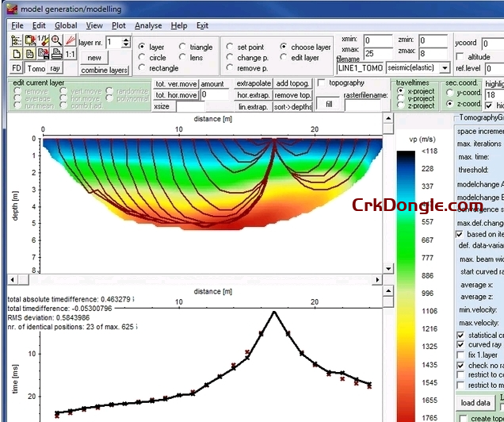The width and height of the screenshot is (504, 422).
Task: Click the load data button
Action: point(474,402)
